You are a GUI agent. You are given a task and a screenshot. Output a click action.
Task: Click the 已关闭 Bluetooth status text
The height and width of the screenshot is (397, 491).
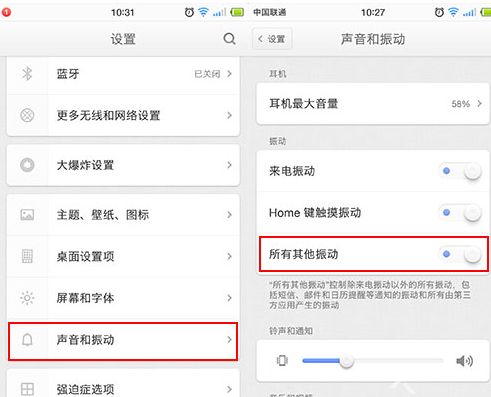point(207,74)
